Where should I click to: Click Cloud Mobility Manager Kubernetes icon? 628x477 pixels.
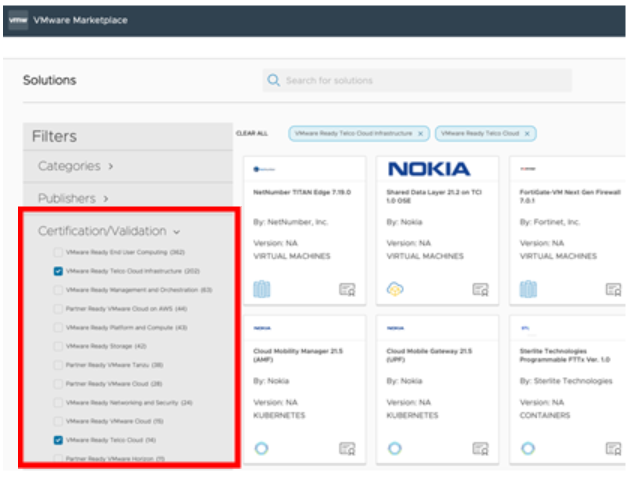[261, 448]
